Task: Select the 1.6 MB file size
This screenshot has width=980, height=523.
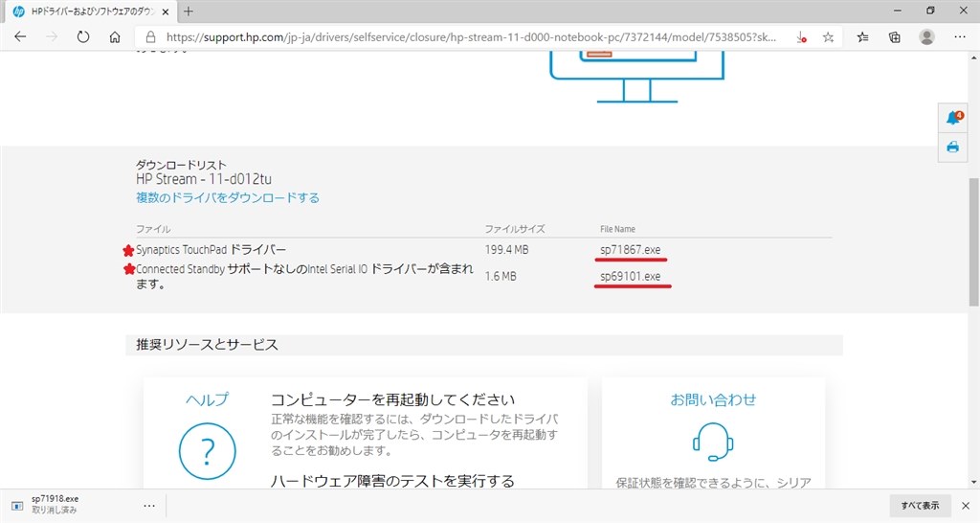Action: [x=500, y=277]
